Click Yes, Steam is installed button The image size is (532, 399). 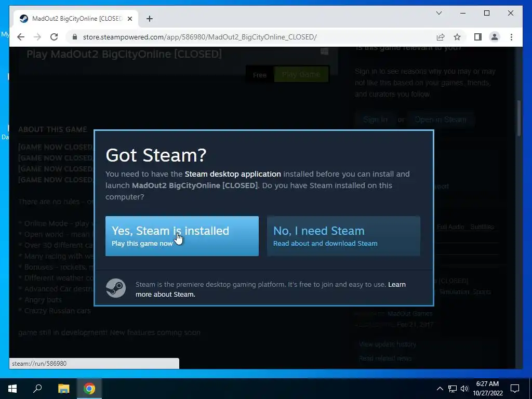(x=182, y=236)
